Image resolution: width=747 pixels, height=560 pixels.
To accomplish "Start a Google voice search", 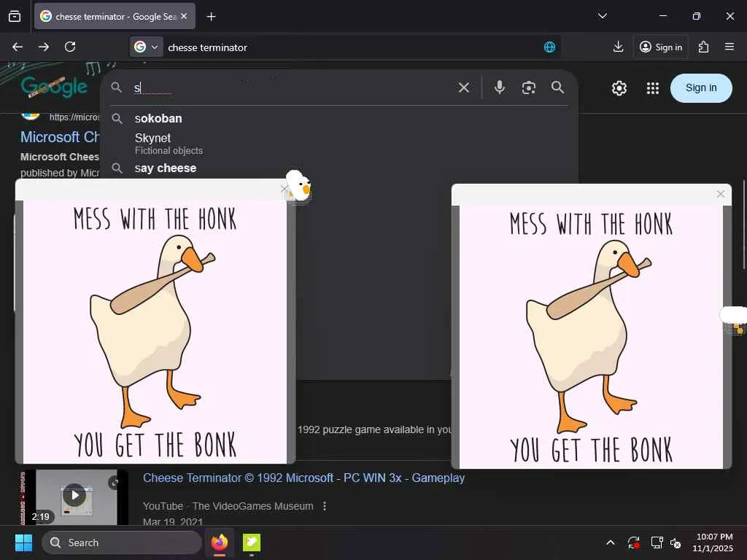I will click(x=499, y=87).
